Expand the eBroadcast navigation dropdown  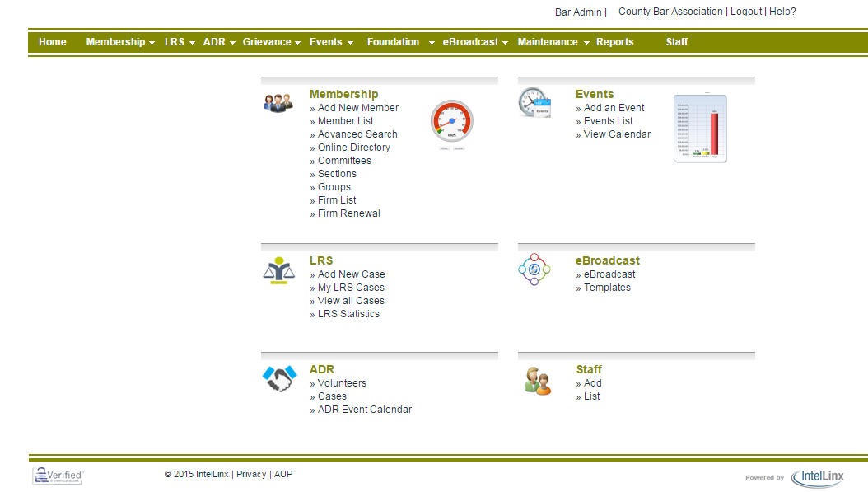475,42
